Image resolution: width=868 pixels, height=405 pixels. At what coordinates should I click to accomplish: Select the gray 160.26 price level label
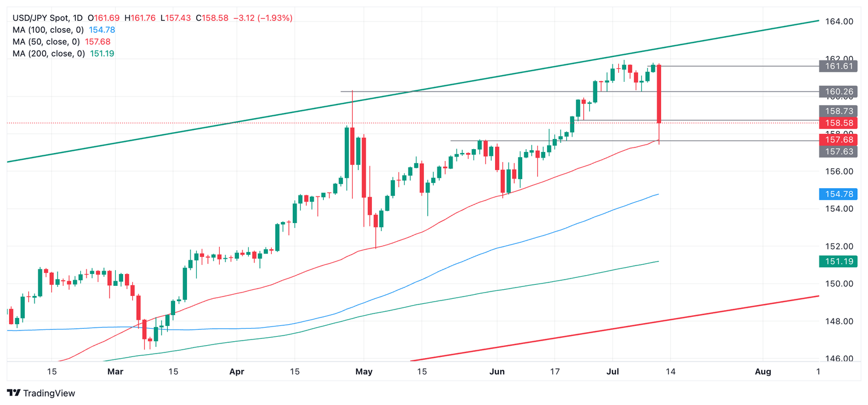[x=839, y=92]
